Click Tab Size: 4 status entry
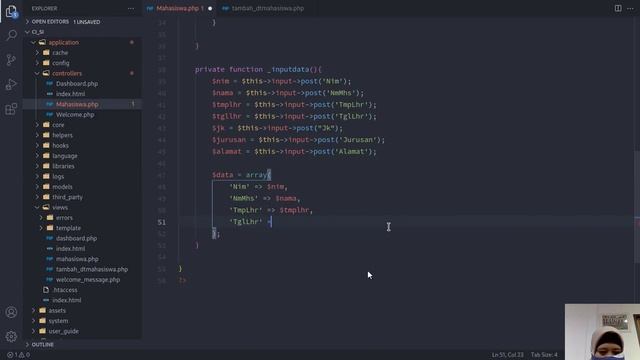The image size is (640, 360). pyautogui.click(x=544, y=355)
